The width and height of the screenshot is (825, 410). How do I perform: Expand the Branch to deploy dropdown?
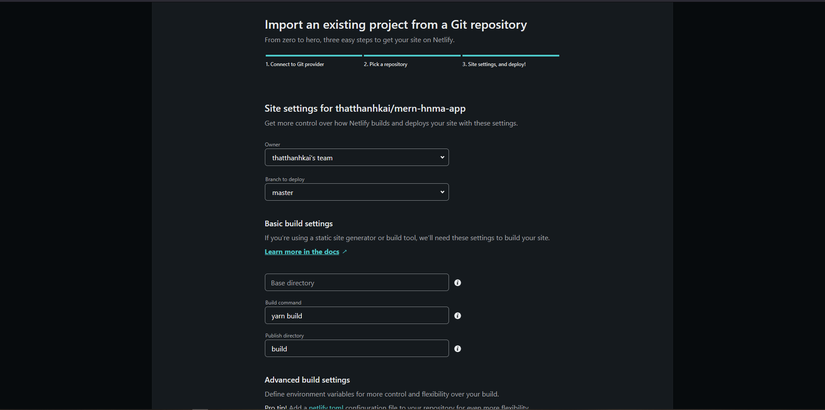pyautogui.click(x=356, y=192)
